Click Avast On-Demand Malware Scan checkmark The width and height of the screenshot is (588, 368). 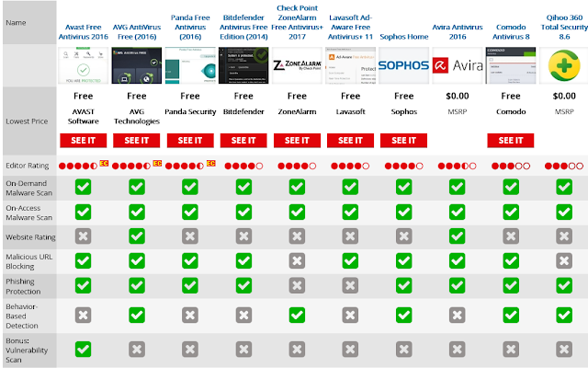click(x=84, y=187)
